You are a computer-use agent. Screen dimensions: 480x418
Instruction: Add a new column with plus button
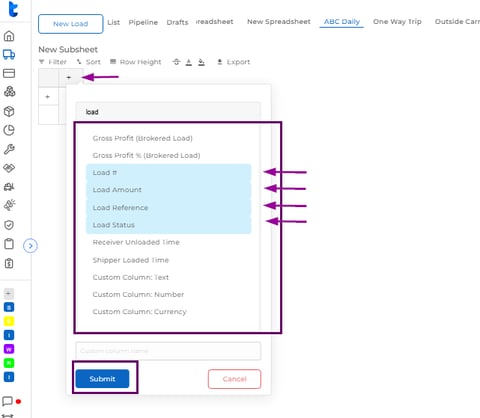(x=69, y=77)
